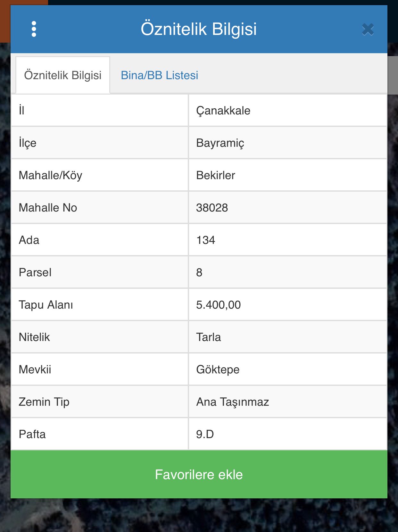Select the Parsel value 8
This screenshot has height=532, width=398.
tap(288, 272)
